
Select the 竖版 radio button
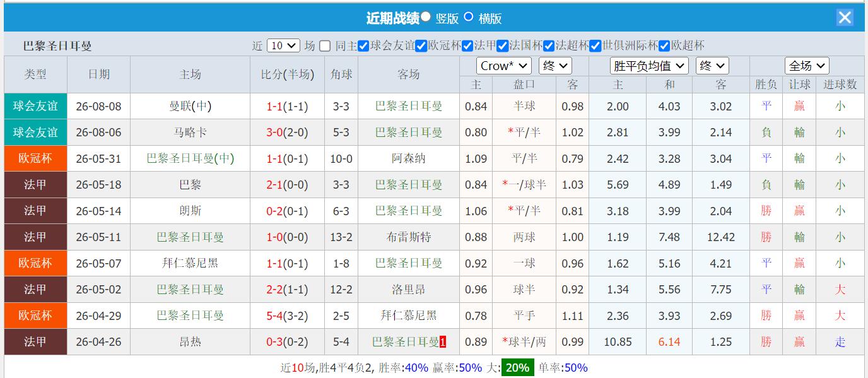click(x=426, y=17)
